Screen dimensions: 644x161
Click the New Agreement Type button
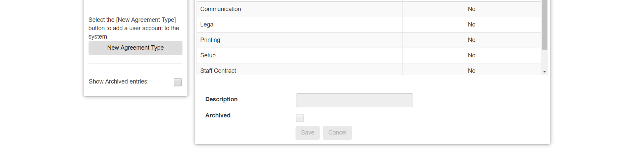(135, 48)
